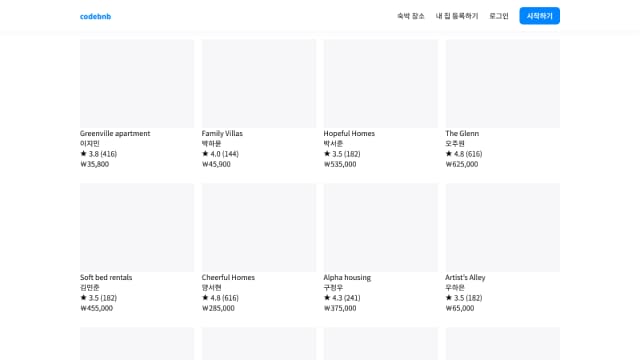Screen dimensions: 640x360
Task: Click the blue 시작하기 button
Action: coord(540,16)
